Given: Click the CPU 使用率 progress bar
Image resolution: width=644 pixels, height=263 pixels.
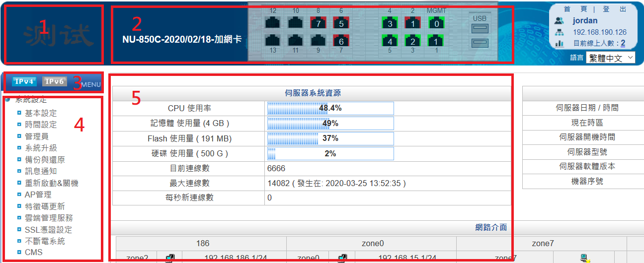Looking at the screenshot, I should (x=330, y=108).
